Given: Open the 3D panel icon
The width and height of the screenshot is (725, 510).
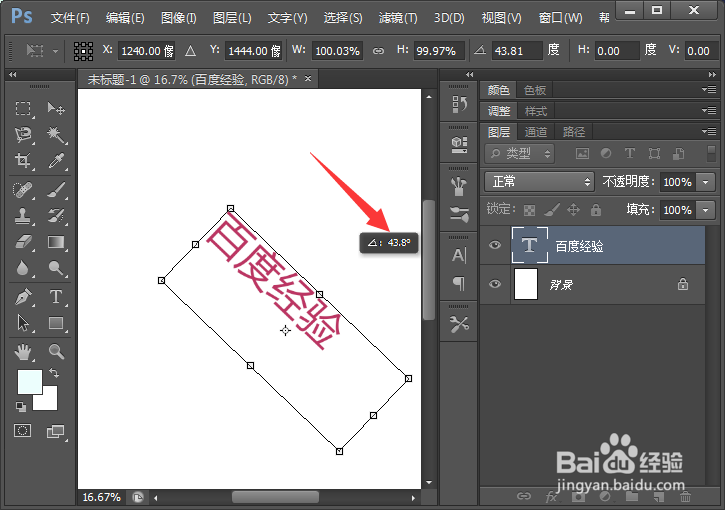Looking at the screenshot, I should pyautogui.click(x=459, y=145).
